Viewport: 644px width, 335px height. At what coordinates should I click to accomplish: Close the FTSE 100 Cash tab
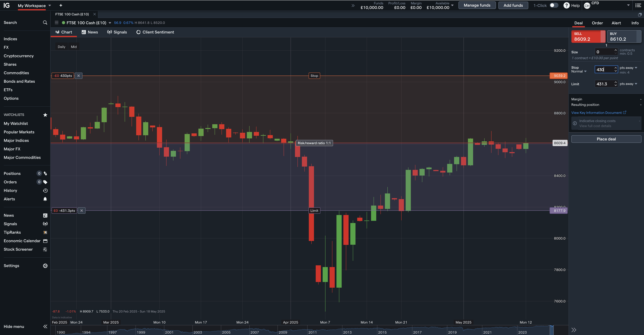click(94, 14)
